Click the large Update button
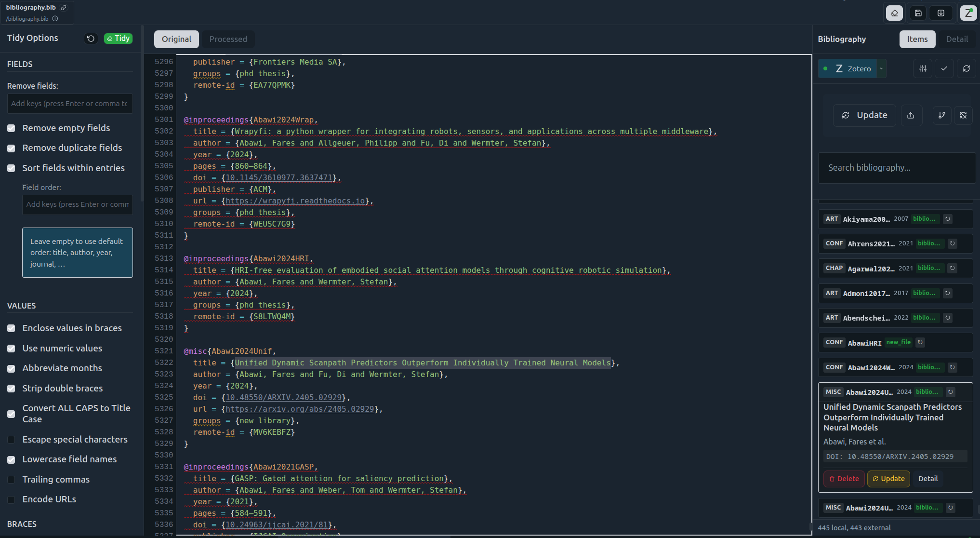Image resolution: width=980 pixels, height=538 pixels. (864, 115)
